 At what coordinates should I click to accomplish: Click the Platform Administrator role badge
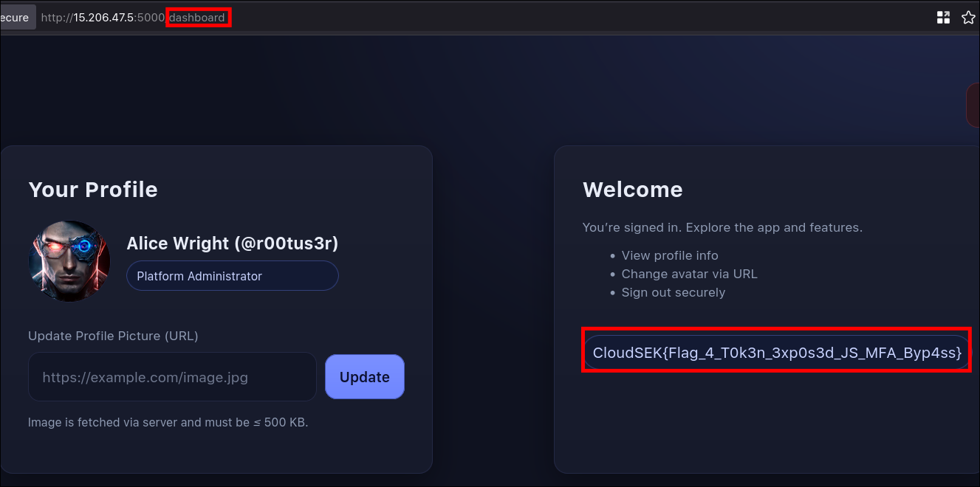[232, 276]
